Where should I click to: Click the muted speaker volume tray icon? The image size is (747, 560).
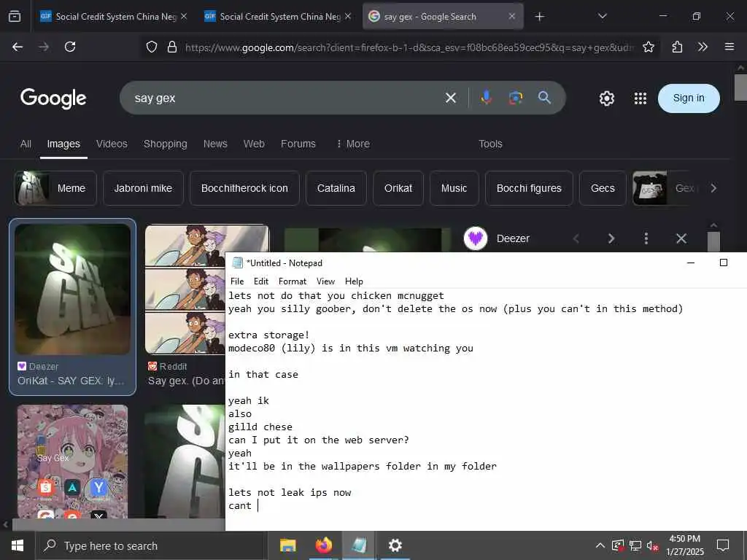pyautogui.click(x=652, y=545)
